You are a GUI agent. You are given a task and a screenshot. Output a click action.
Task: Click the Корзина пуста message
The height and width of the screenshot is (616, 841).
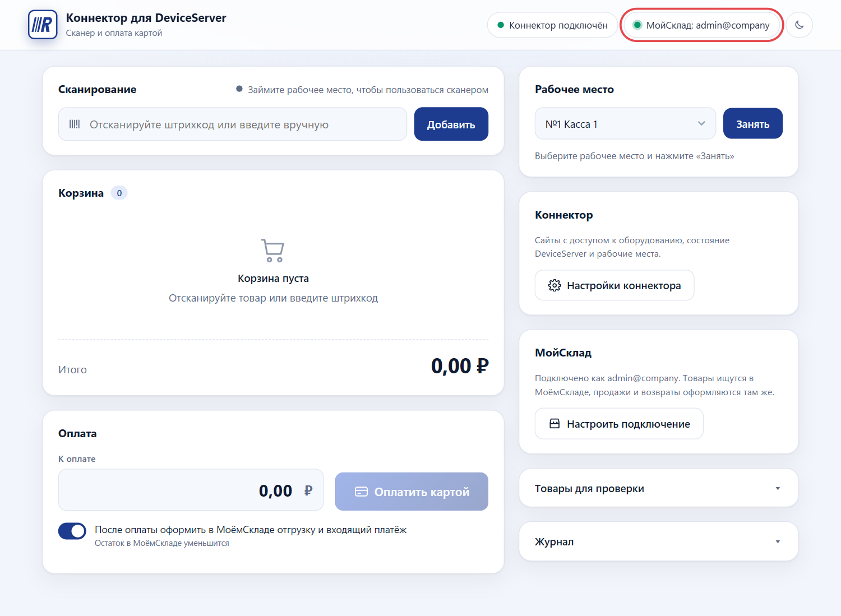tap(273, 279)
